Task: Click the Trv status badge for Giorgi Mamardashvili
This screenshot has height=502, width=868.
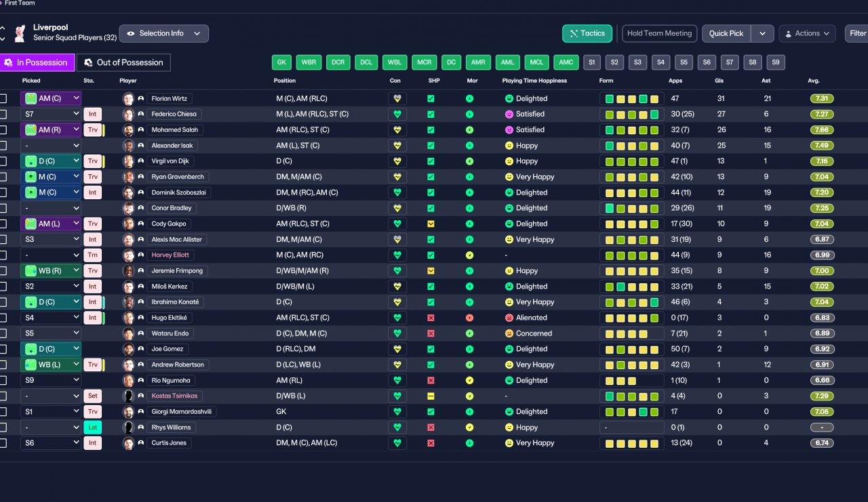Action: [x=92, y=412]
